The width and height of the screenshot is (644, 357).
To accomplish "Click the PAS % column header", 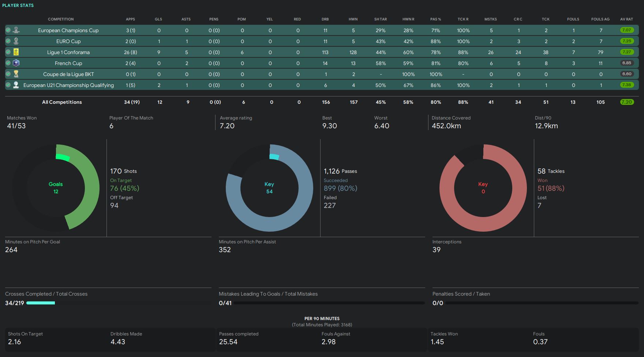I will point(435,19).
